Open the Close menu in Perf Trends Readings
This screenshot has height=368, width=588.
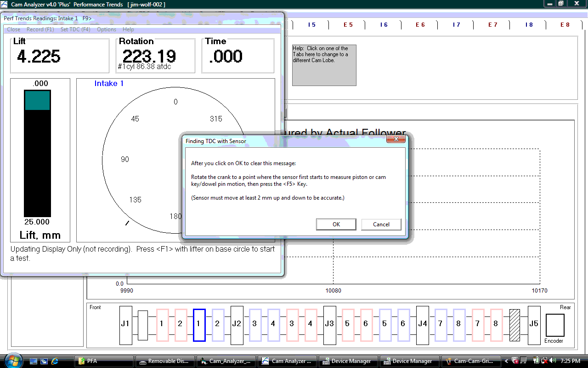coord(14,29)
